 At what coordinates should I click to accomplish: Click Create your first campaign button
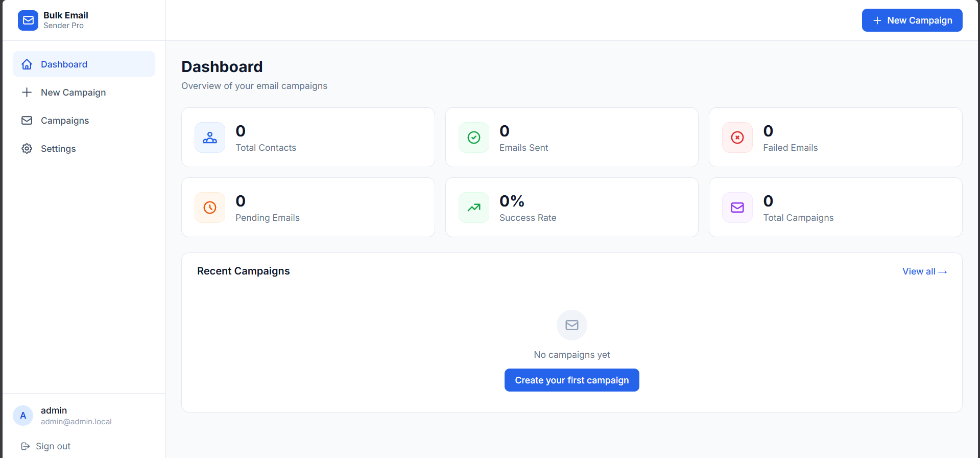pos(572,380)
